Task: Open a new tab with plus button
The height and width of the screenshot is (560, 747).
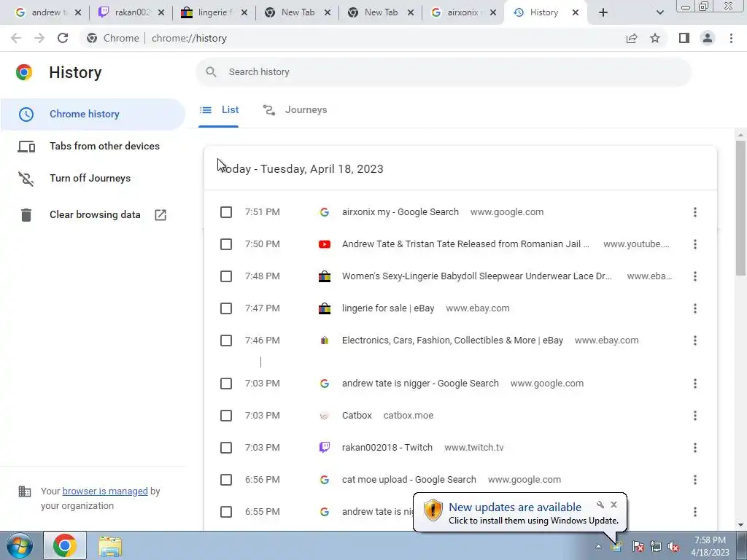Action: tap(603, 13)
